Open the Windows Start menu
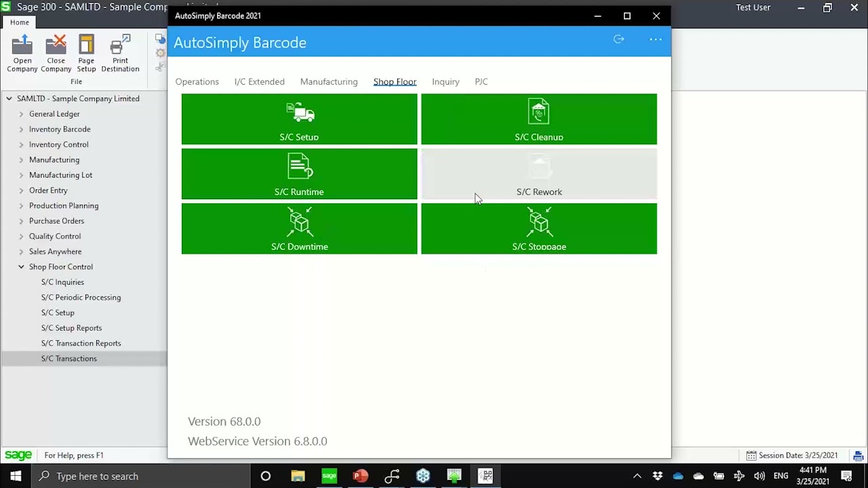Image resolution: width=868 pixels, height=488 pixels. (x=16, y=476)
